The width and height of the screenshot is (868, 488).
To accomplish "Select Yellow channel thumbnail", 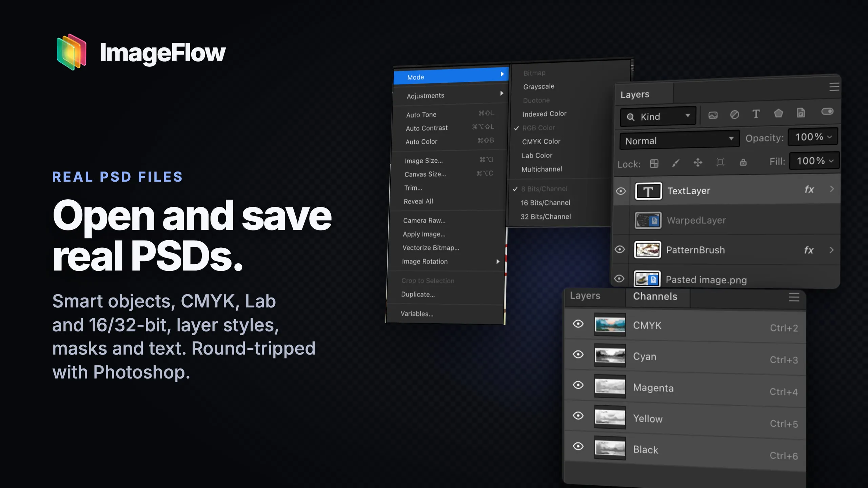I will tap(610, 417).
